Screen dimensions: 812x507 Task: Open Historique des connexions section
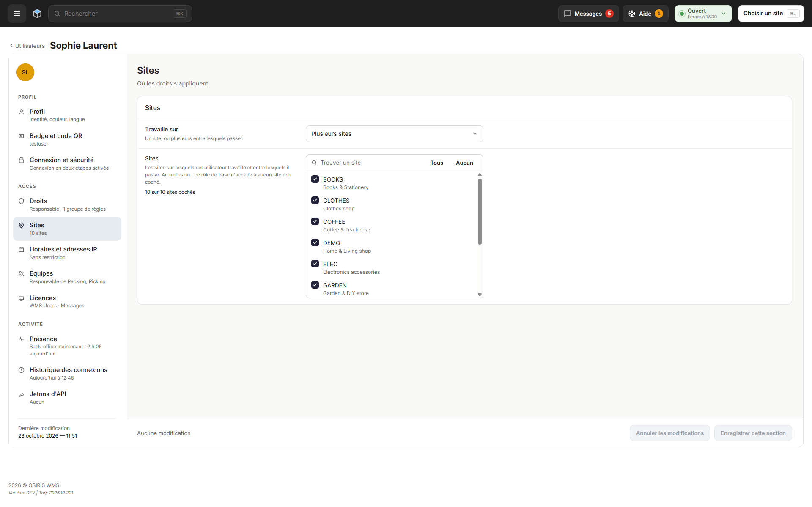click(x=67, y=374)
